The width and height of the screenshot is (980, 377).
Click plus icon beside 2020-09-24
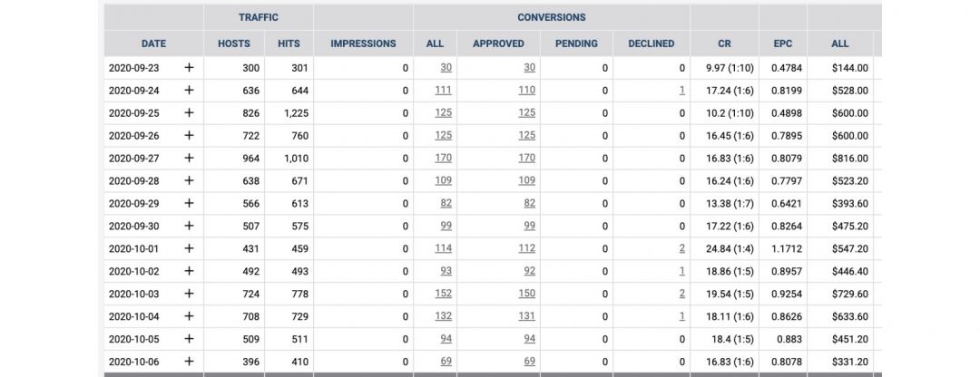click(x=189, y=90)
